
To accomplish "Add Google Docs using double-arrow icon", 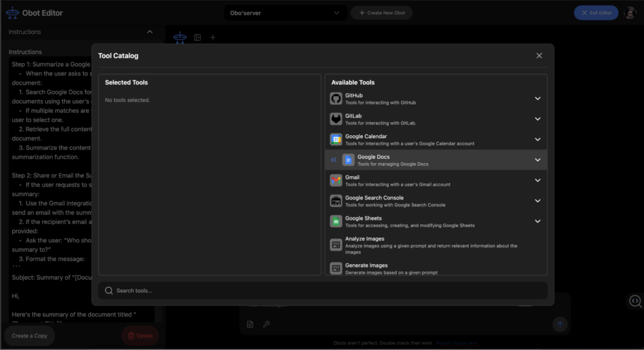I will (x=333, y=160).
